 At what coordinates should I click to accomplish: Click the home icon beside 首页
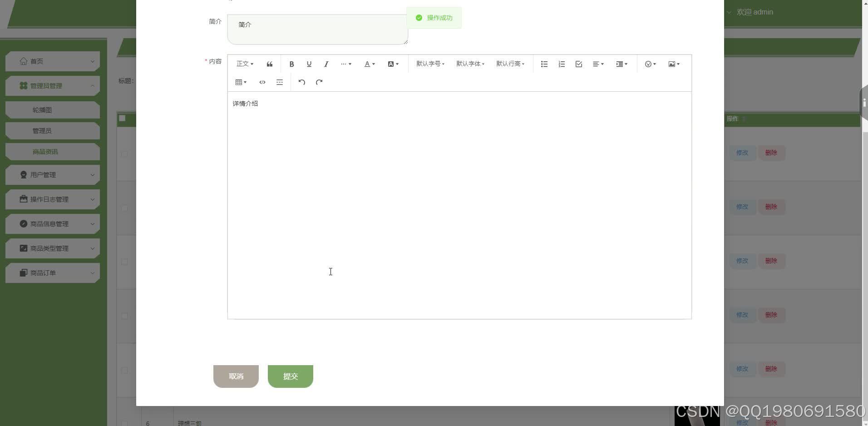point(24,61)
